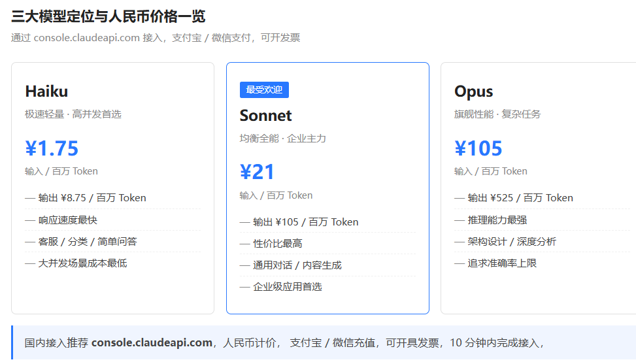Screen dimensions: 636x364
Task: Click Haiku tagline 极速轻量 · 高并发首选
Action: pos(73,114)
